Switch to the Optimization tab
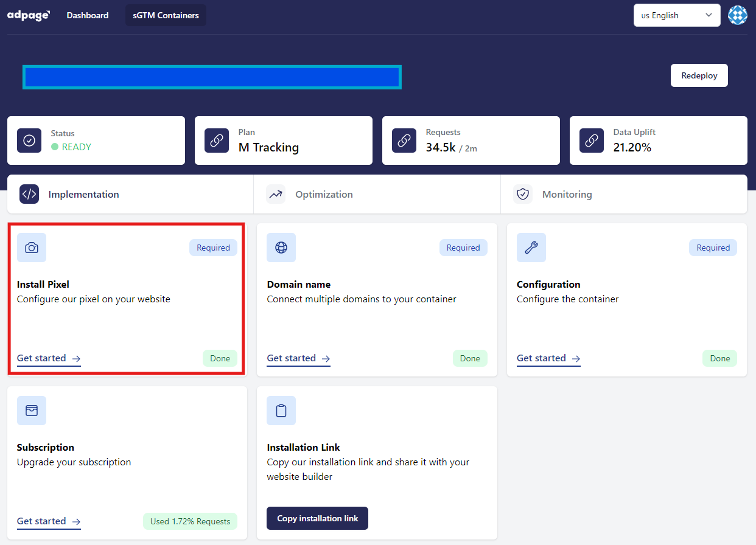The width and height of the screenshot is (756, 545). pos(324,195)
